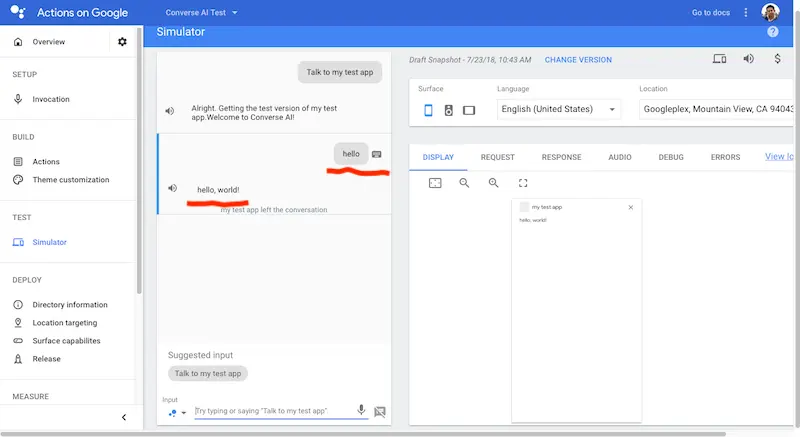
Task: Click the sidebar vertical scrollbar
Action: [139, 161]
